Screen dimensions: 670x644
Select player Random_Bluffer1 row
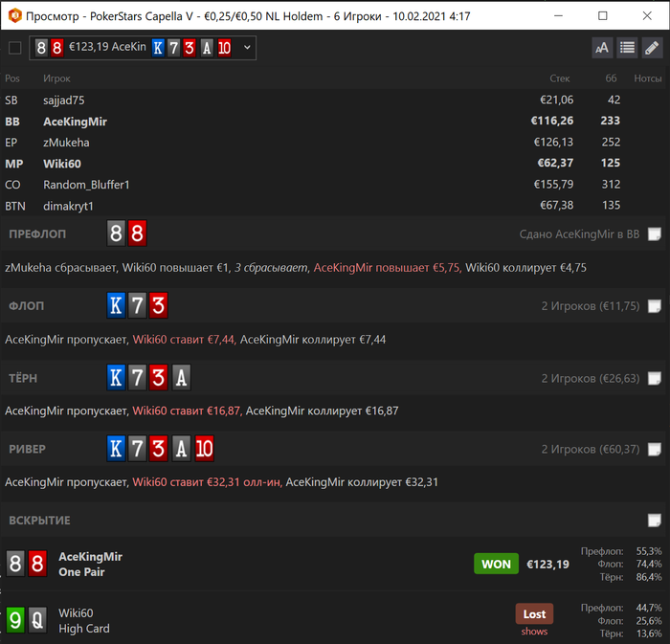(335, 185)
